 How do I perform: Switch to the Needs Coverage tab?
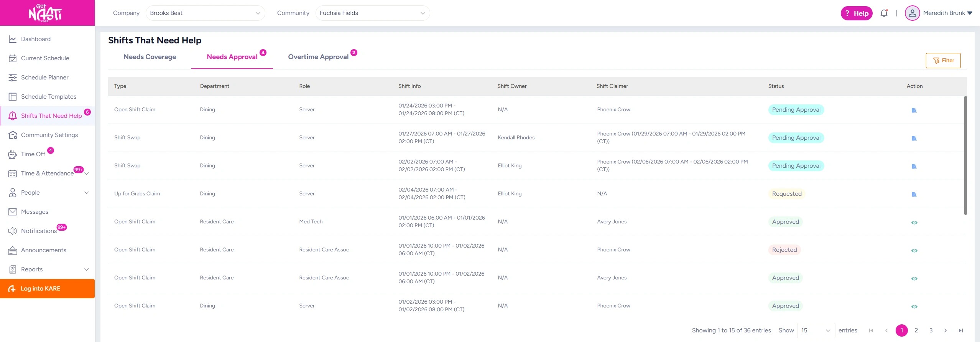[x=150, y=57]
